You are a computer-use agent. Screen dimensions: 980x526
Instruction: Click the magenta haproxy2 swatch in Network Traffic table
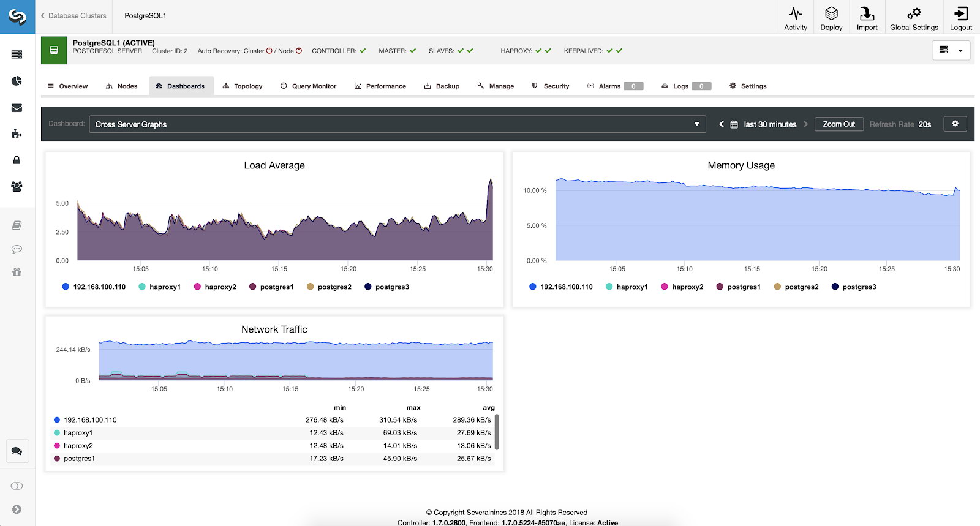(57, 446)
